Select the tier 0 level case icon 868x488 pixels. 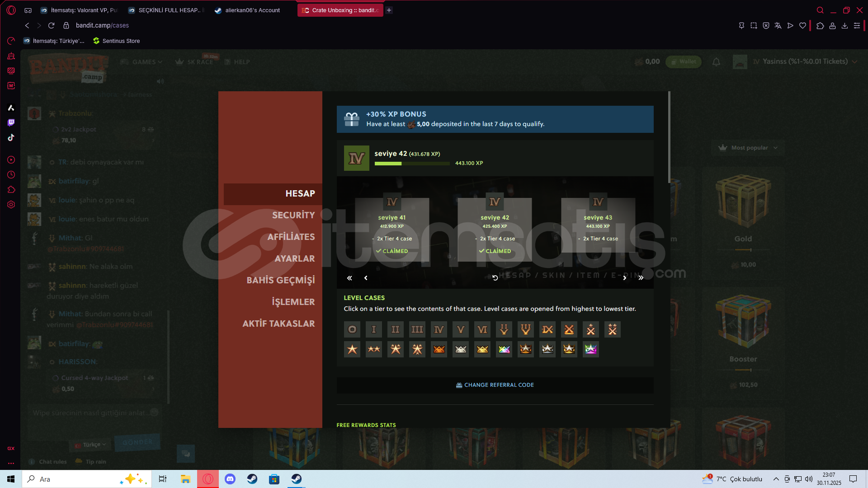pos(352,329)
